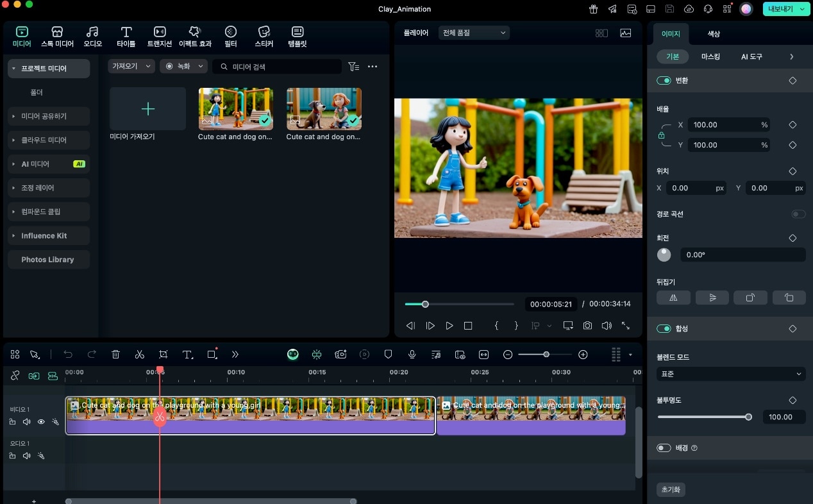Viewport: 813px width, 504px height.
Task: Open the 가져오기 dropdown
Action: 131,66
